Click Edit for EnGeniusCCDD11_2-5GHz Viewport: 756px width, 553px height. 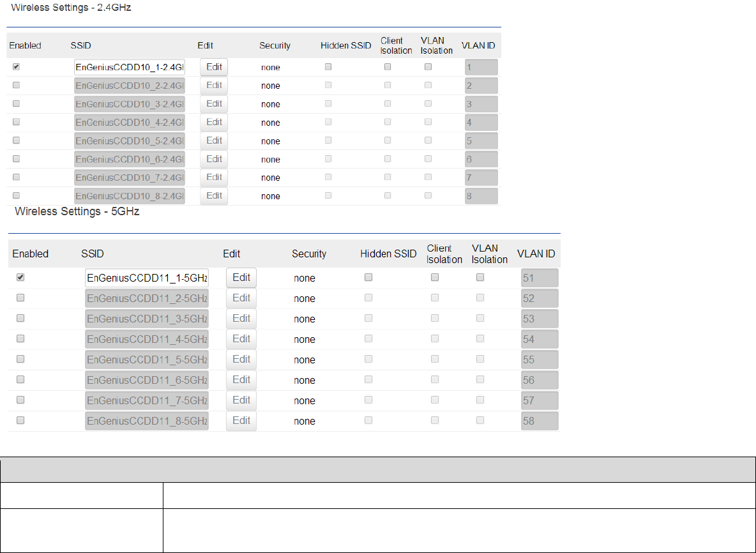point(241,298)
